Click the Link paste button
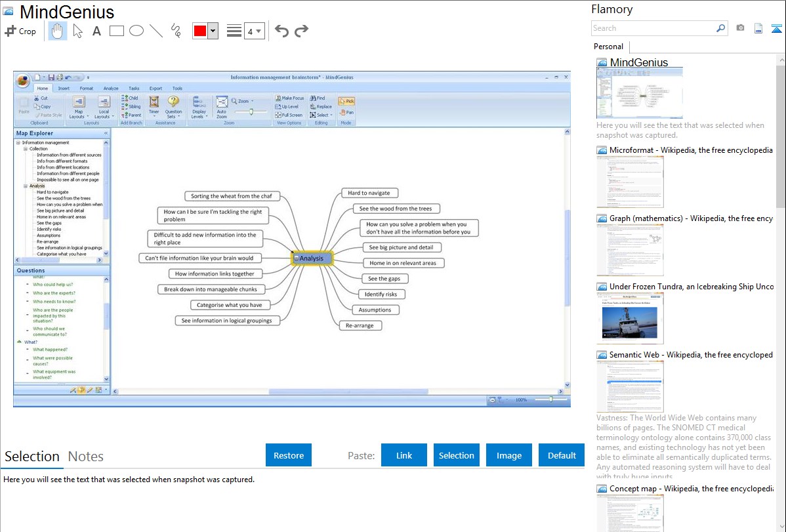Screen dimensions: 786x532 404,455
